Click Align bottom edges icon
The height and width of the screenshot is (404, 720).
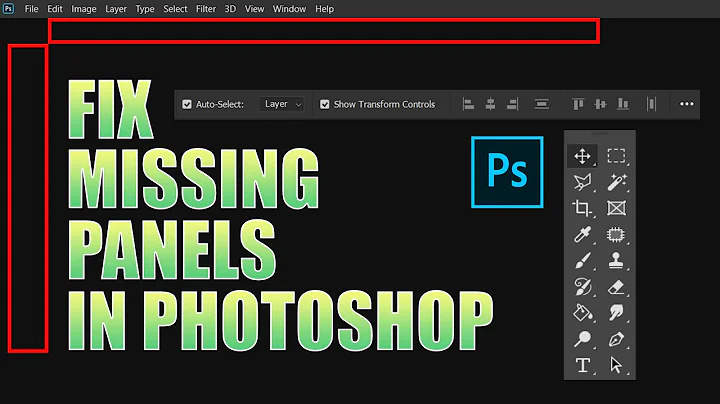(x=623, y=104)
